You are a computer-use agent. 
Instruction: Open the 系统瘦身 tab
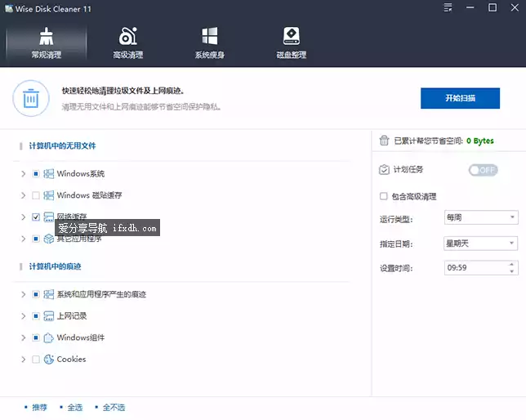[210, 43]
